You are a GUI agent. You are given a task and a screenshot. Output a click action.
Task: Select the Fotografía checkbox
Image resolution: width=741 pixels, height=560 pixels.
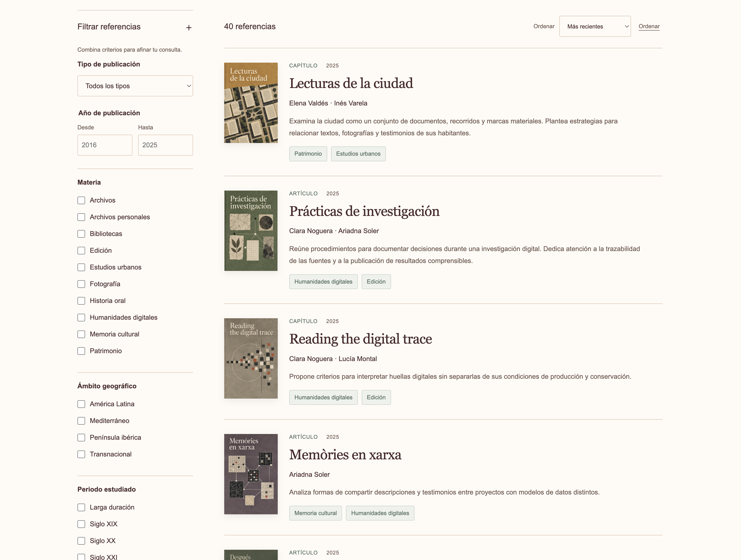tap(81, 284)
